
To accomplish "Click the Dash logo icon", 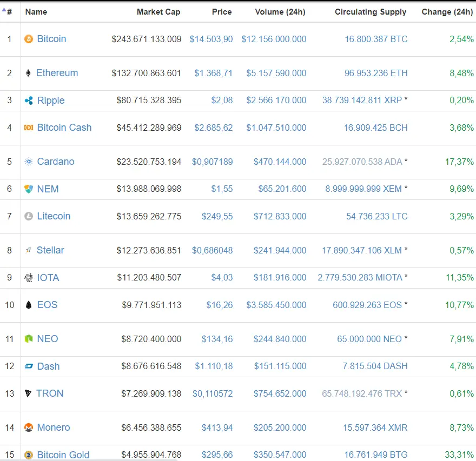I will (x=29, y=366).
